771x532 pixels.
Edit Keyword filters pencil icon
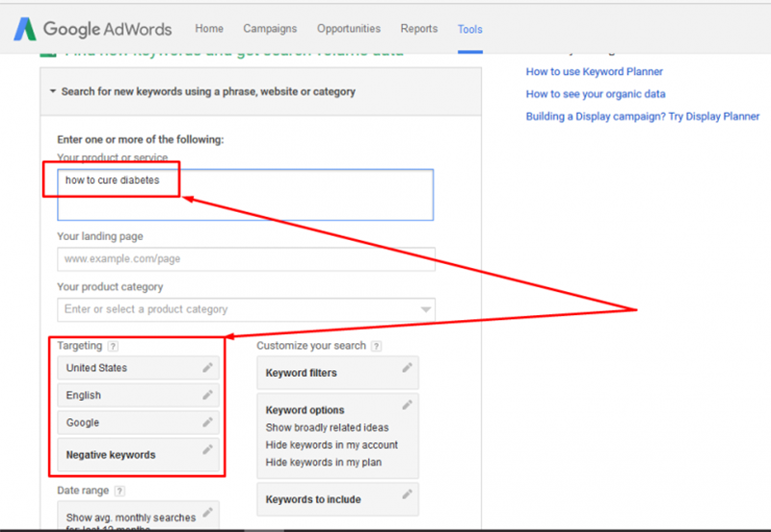click(x=407, y=368)
